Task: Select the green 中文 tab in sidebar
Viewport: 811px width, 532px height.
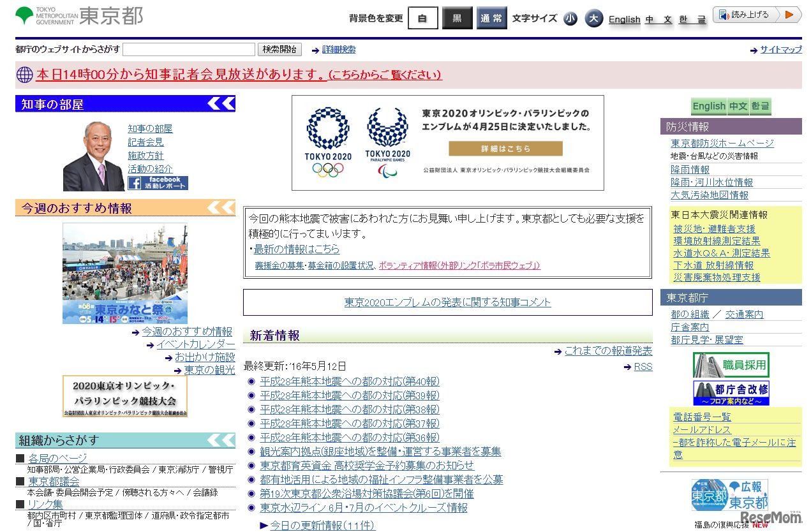Action: point(738,107)
